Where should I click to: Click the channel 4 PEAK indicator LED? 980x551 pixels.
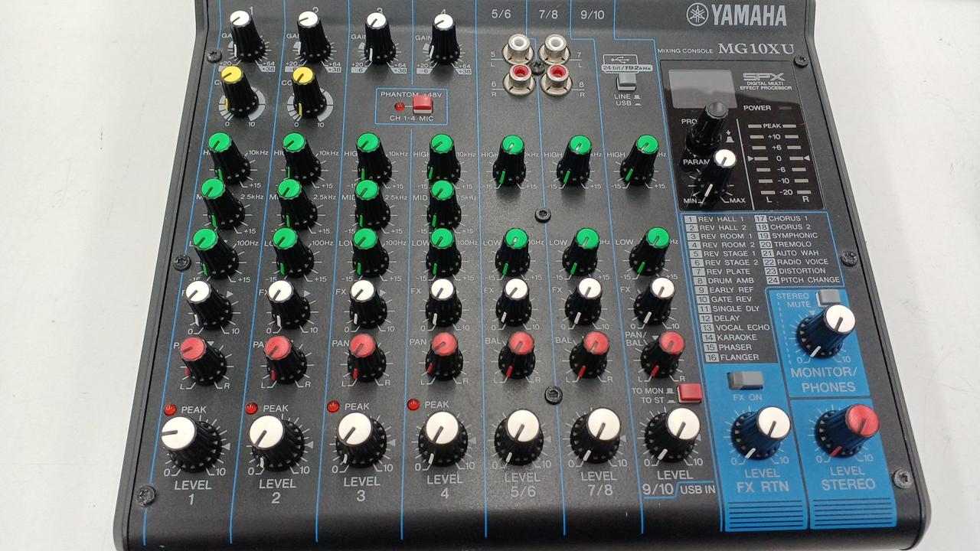(x=413, y=404)
